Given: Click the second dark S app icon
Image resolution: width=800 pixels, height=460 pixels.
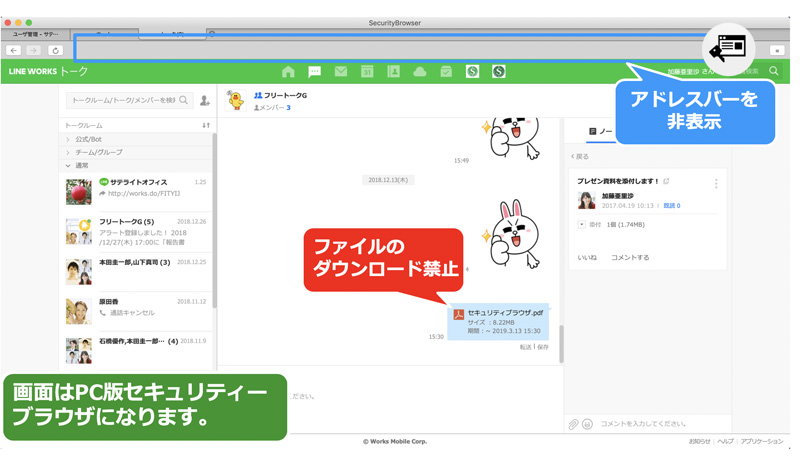Looking at the screenshot, I should 498,71.
